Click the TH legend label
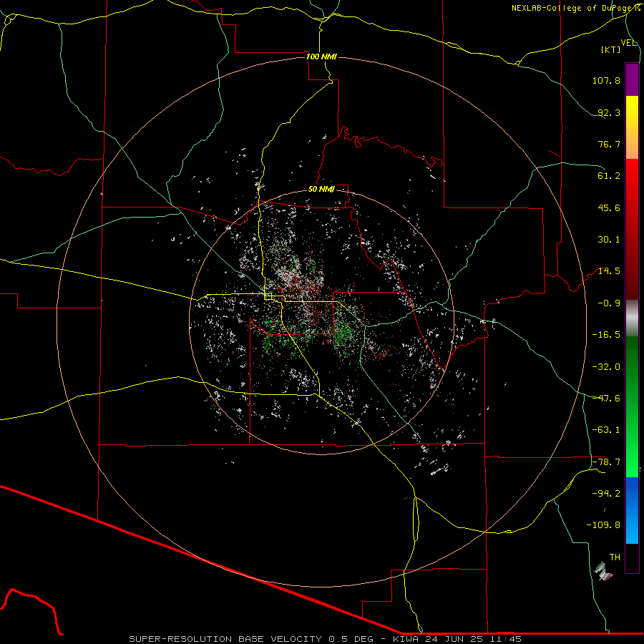Screen dimensions: 644x644 coord(615,557)
